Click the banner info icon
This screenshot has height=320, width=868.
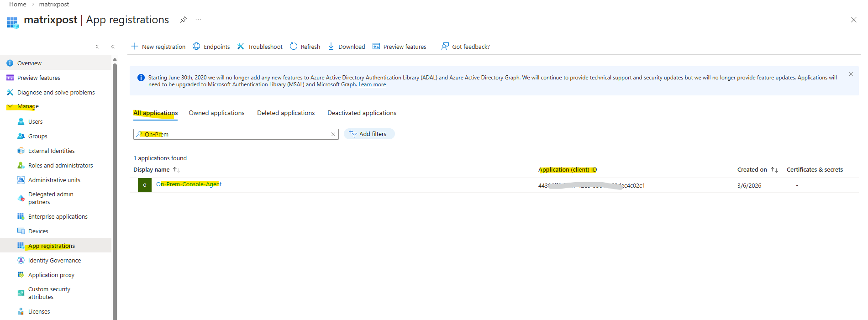(x=141, y=78)
